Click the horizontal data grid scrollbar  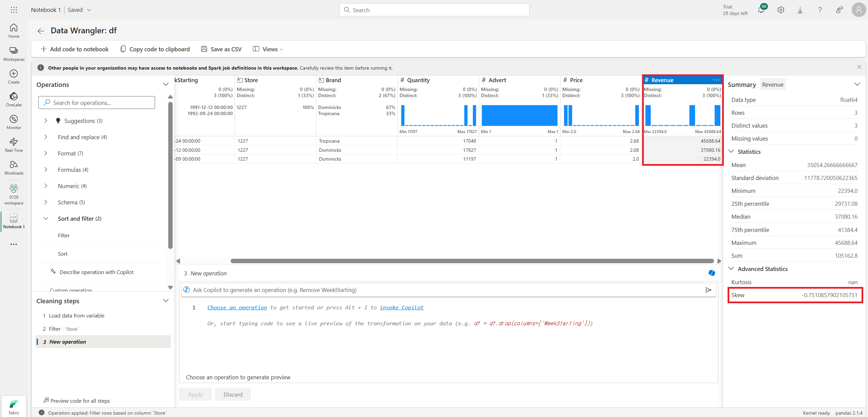click(471, 261)
